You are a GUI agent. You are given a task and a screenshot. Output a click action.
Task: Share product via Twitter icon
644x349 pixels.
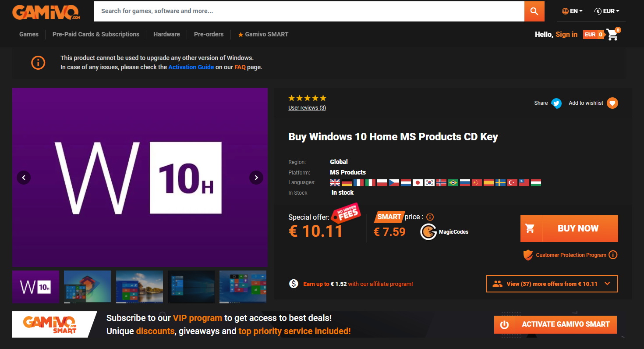[x=556, y=103]
